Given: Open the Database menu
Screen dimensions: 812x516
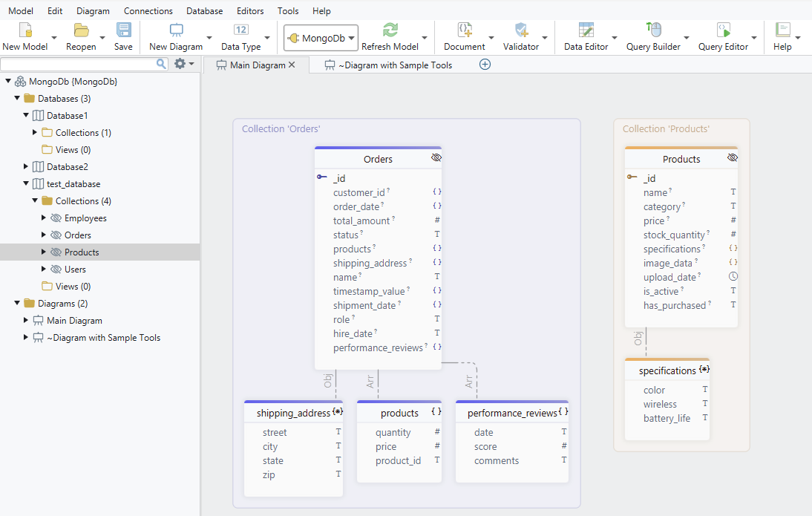Looking at the screenshot, I should click(205, 11).
